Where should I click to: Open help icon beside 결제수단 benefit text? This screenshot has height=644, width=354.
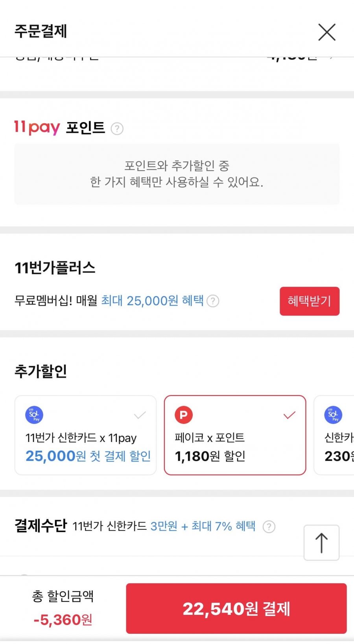pyautogui.click(x=269, y=527)
